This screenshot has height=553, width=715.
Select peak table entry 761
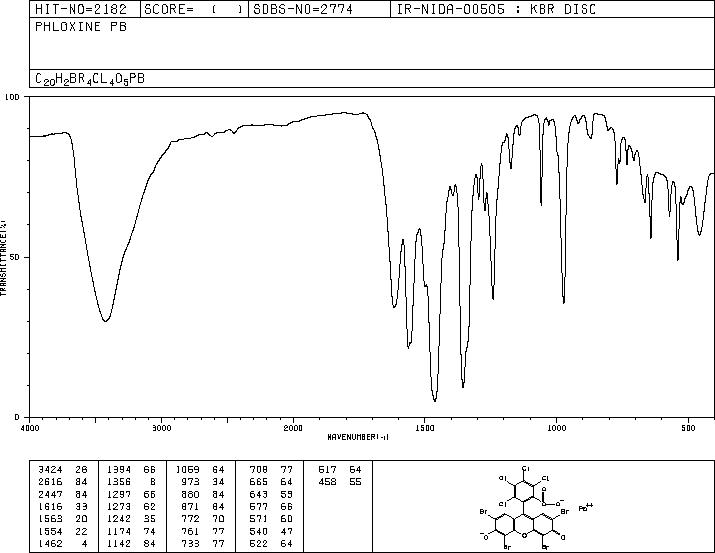(204, 532)
